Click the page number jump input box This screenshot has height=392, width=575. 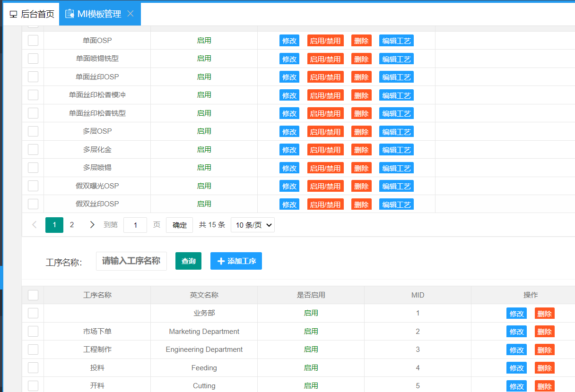click(135, 225)
